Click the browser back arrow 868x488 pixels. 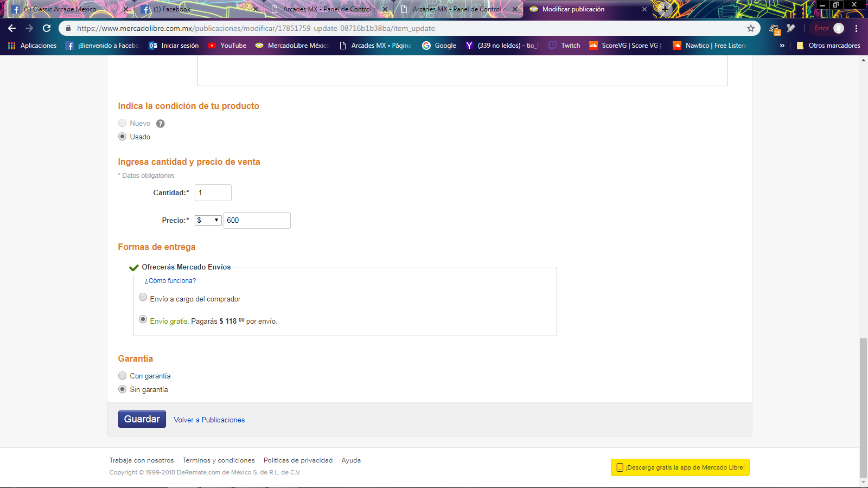pos(12,28)
